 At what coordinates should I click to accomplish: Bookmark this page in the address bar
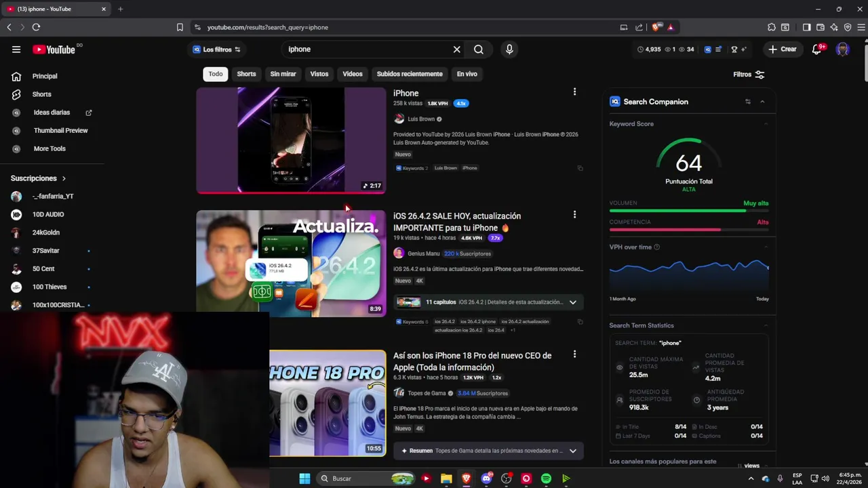coord(180,27)
